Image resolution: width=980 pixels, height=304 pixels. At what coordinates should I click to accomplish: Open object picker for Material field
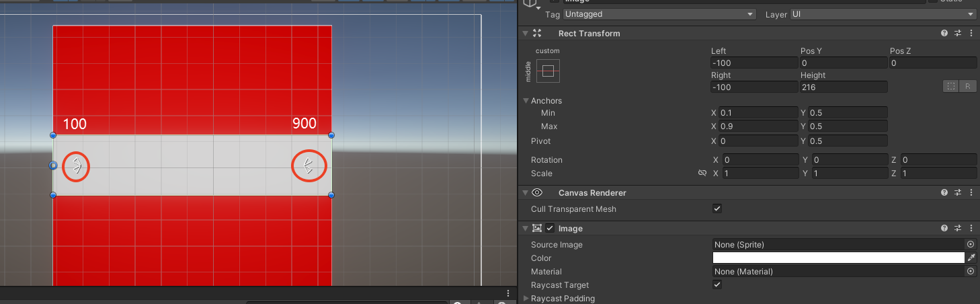tap(971, 272)
